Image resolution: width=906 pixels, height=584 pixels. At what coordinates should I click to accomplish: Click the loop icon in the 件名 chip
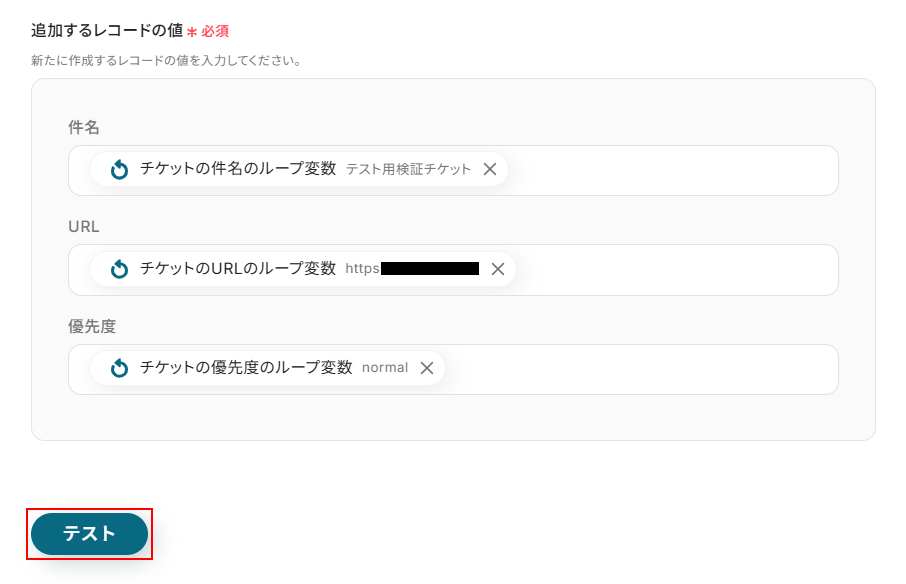click(119, 170)
